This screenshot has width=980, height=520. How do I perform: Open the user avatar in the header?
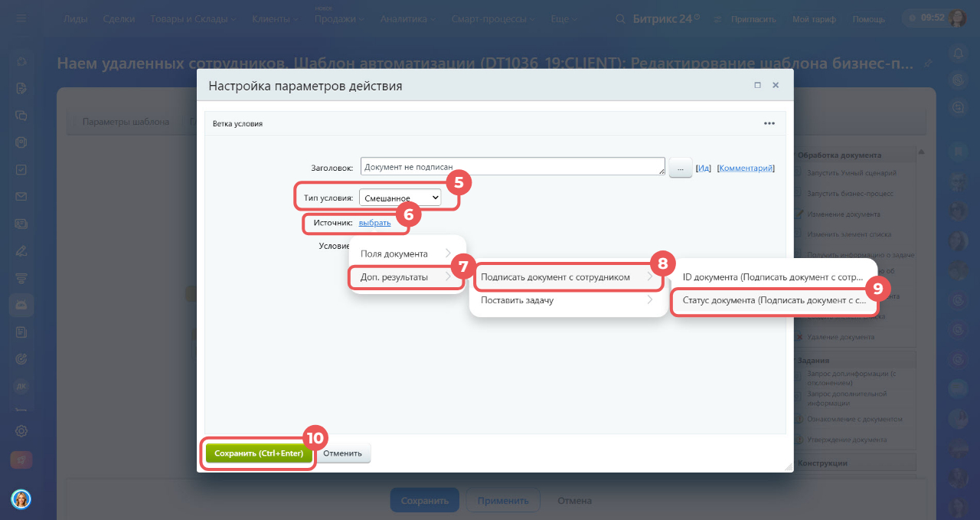[x=957, y=18]
